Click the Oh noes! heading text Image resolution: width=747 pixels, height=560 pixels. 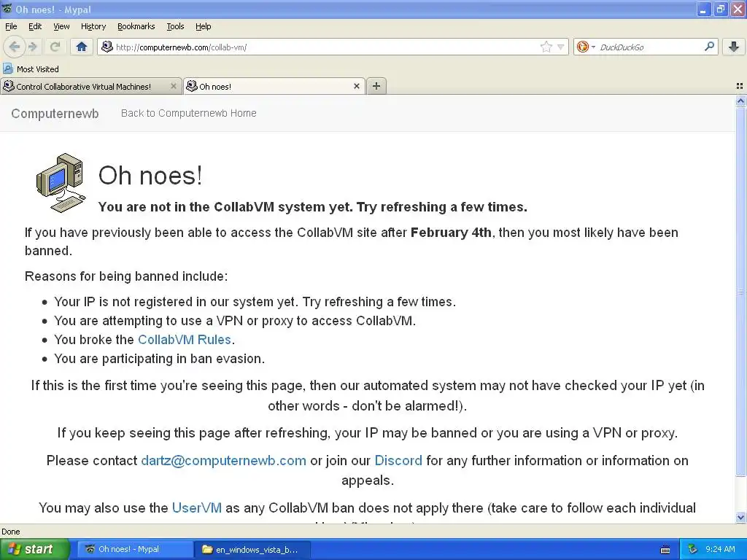pos(150,175)
